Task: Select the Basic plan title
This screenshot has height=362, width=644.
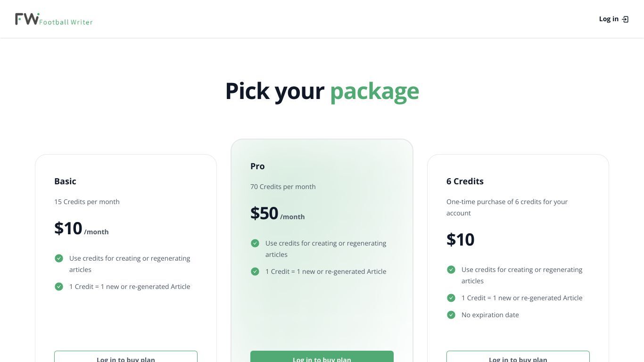Action: coord(65,181)
